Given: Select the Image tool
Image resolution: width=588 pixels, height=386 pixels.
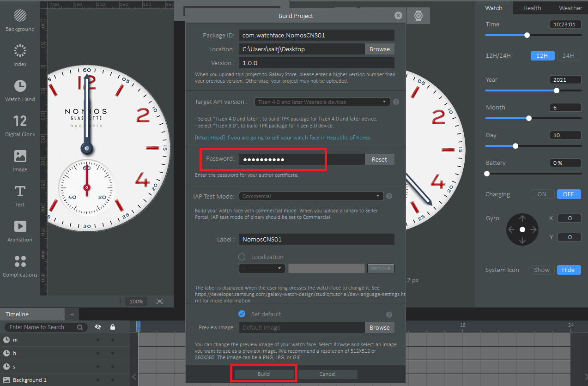Looking at the screenshot, I should (20, 160).
